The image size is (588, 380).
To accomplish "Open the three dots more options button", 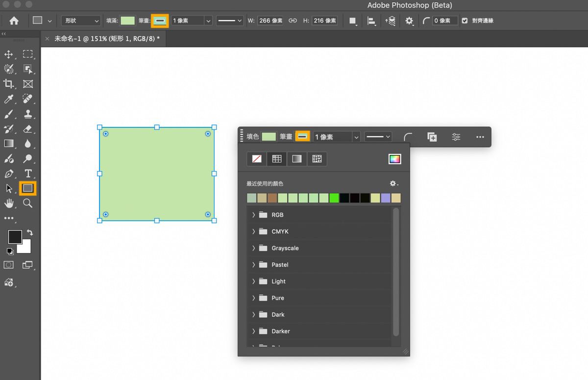I will (x=480, y=137).
